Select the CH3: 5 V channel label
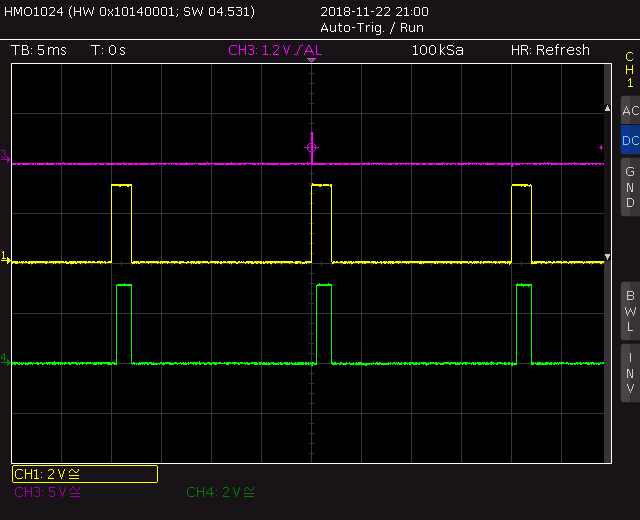 point(48,492)
